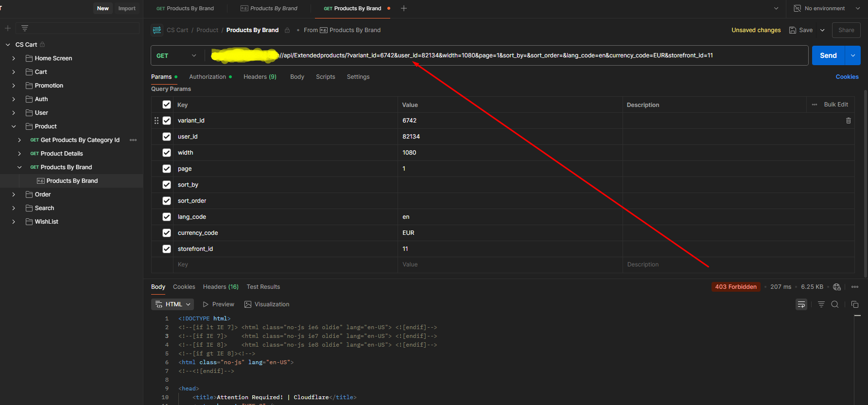Click the Product folder icon in sidebar
Image resolution: width=868 pixels, height=405 pixels.
[x=29, y=126]
